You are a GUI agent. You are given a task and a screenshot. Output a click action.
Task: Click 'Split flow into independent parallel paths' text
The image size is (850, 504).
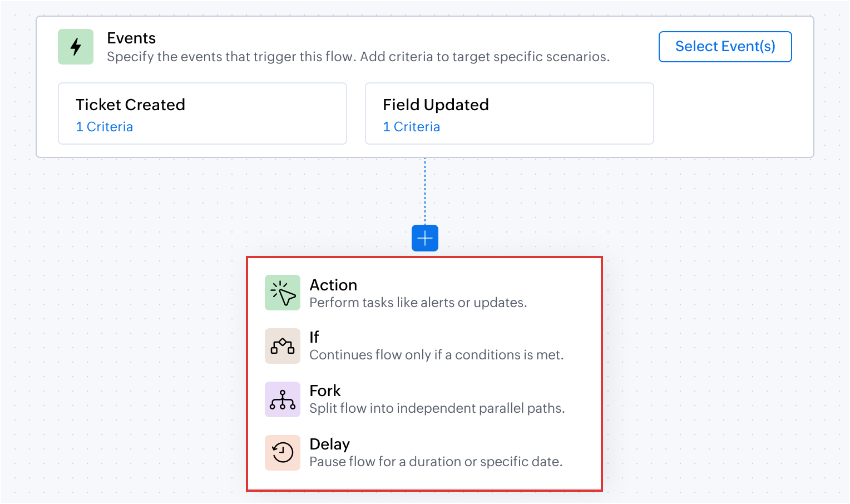437,408
